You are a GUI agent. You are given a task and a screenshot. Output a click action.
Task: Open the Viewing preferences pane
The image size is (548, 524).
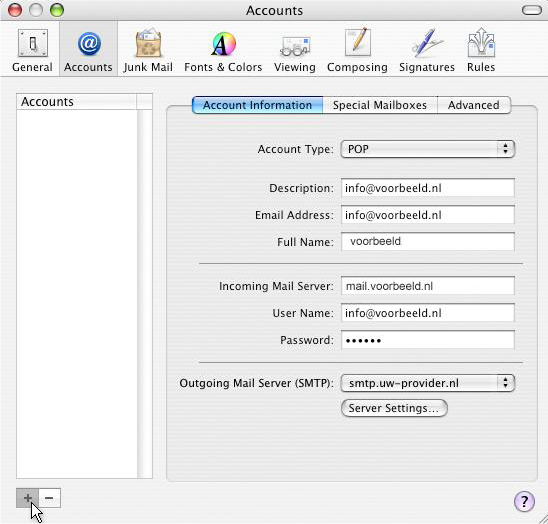coord(295,51)
